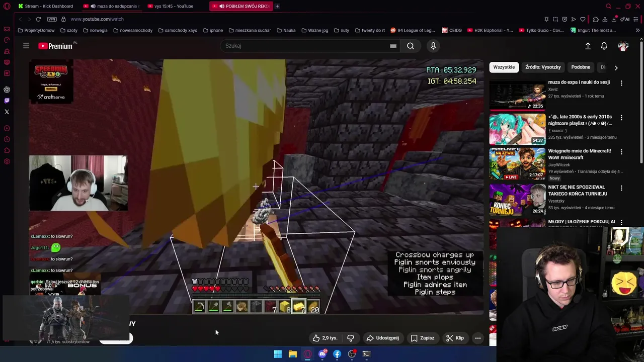Switch to muza do nadupcania tab

[x=112, y=6]
